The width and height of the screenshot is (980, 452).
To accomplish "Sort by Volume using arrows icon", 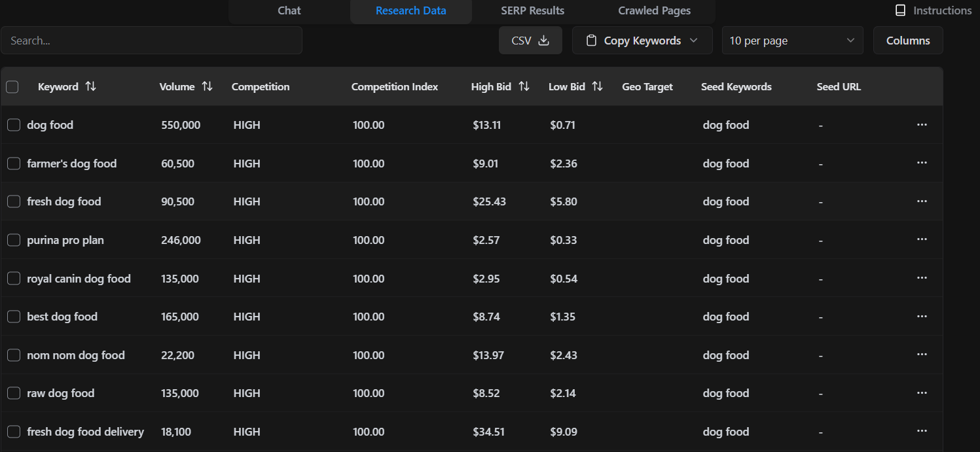I will (207, 86).
